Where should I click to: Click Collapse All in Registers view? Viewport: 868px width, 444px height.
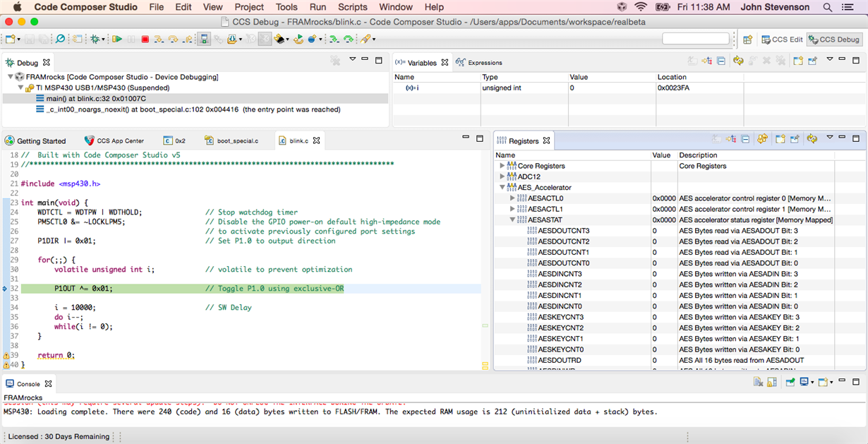click(x=745, y=139)
